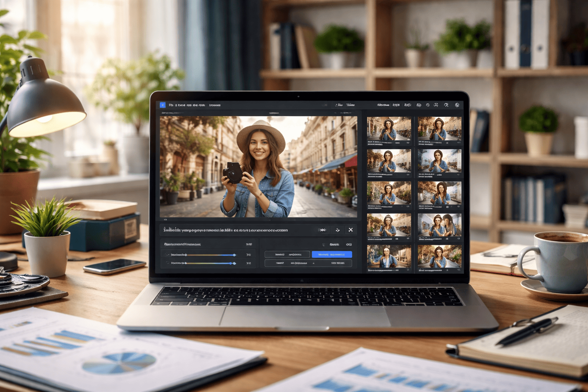Screen dimensions: 588x392
Task: Click the X icon beside the prompt bar
Action: (351, 230)
